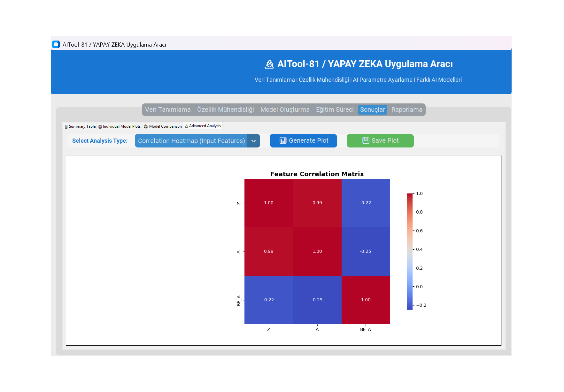Click the Z row, BE_A column cell (-0.22)
564x392 pixels.
[x=366, y=203]
